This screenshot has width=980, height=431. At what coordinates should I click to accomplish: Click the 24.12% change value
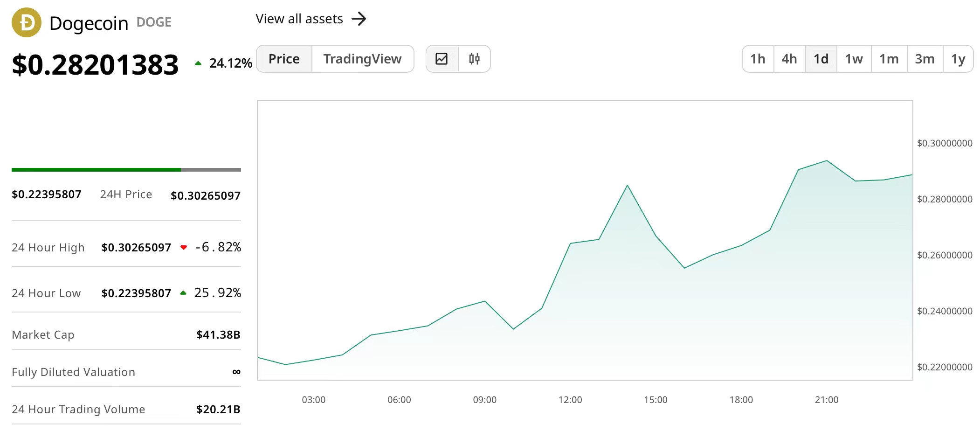(x=231, y=63)
